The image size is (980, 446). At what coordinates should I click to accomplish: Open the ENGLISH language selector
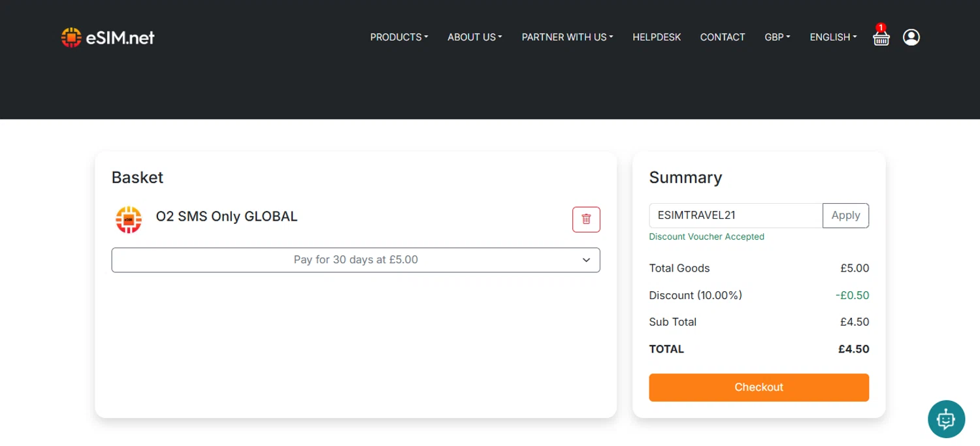click(x=833, y=37)
